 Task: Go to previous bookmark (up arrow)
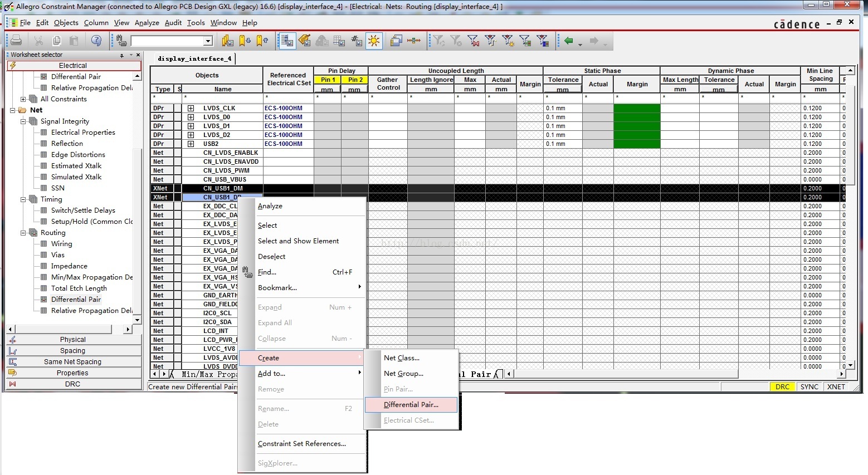263,41
